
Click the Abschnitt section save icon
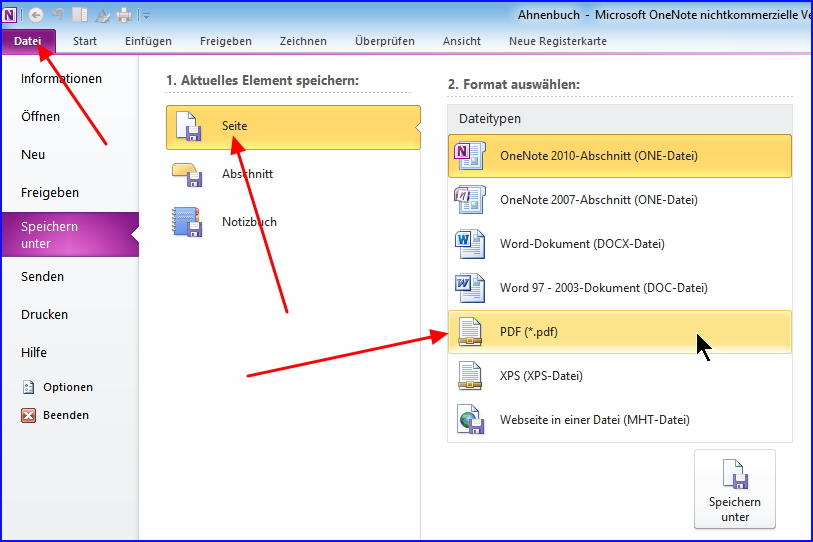pyautogui.click(x=187, y=174)
